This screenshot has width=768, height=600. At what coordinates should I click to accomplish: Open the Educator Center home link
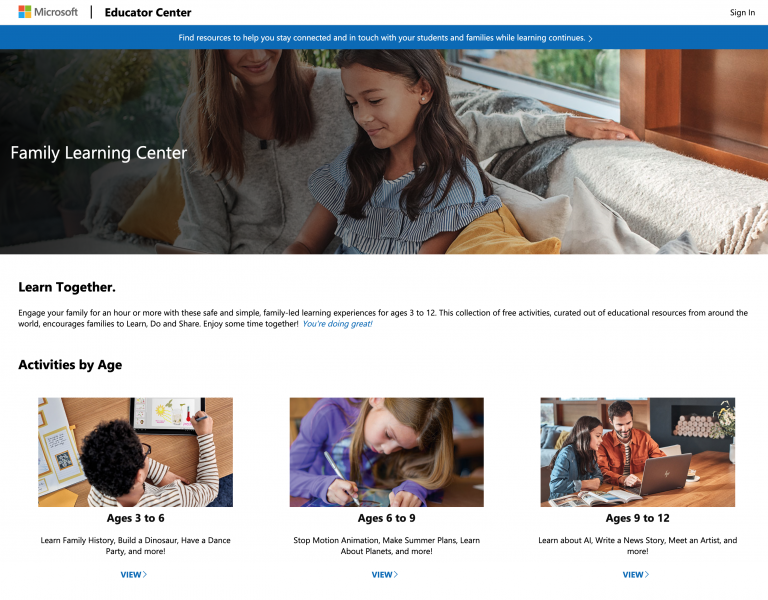(148, 13)
